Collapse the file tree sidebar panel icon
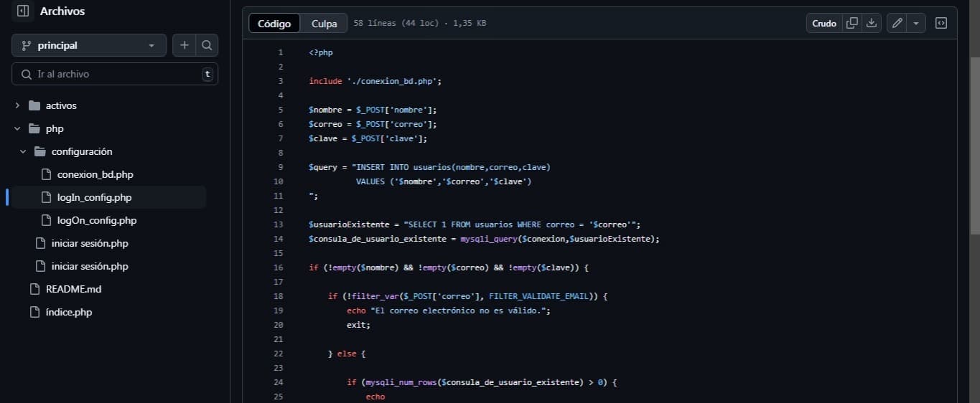The width and height of the screenshot is (980, 403). [23, 11]
